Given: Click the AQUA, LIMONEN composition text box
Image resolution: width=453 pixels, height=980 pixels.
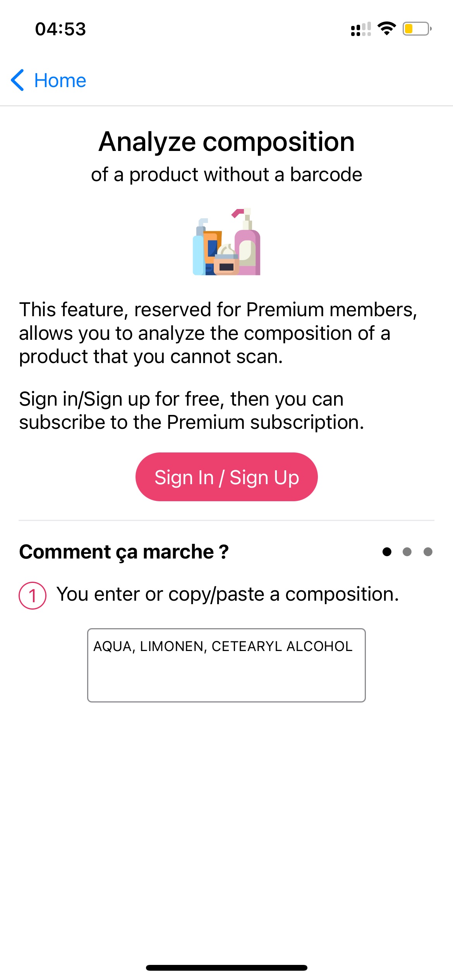Looking at the screenshot, I should (226, 665).
